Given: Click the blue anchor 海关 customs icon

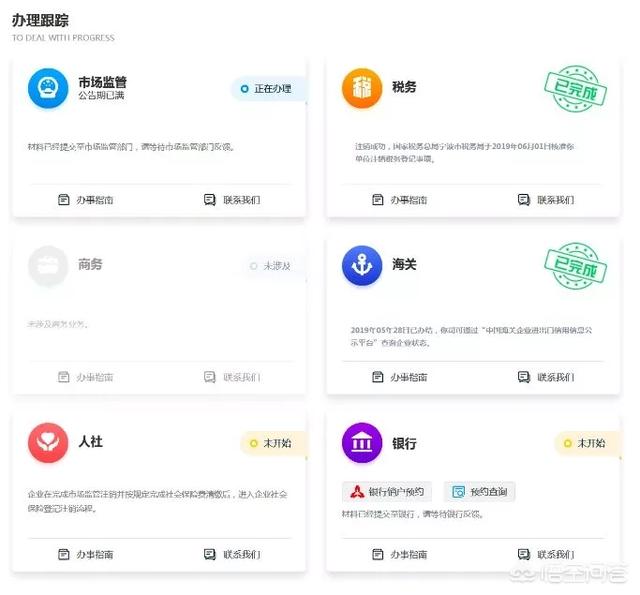Looking at the screenshot, I should pos(362,266).
